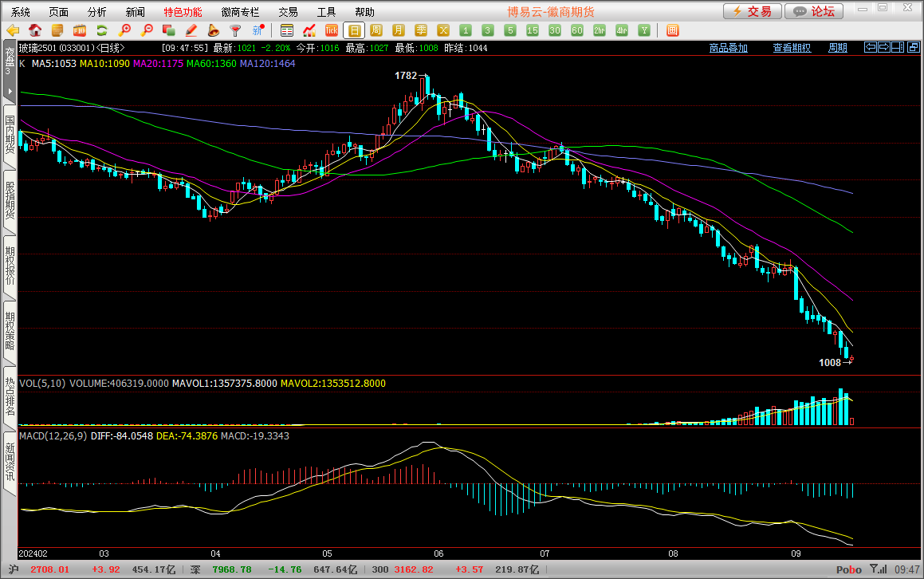Zoom in chart with plus magnifier
The height and width of the screenshot is (579, 924).
coord(124,30)
